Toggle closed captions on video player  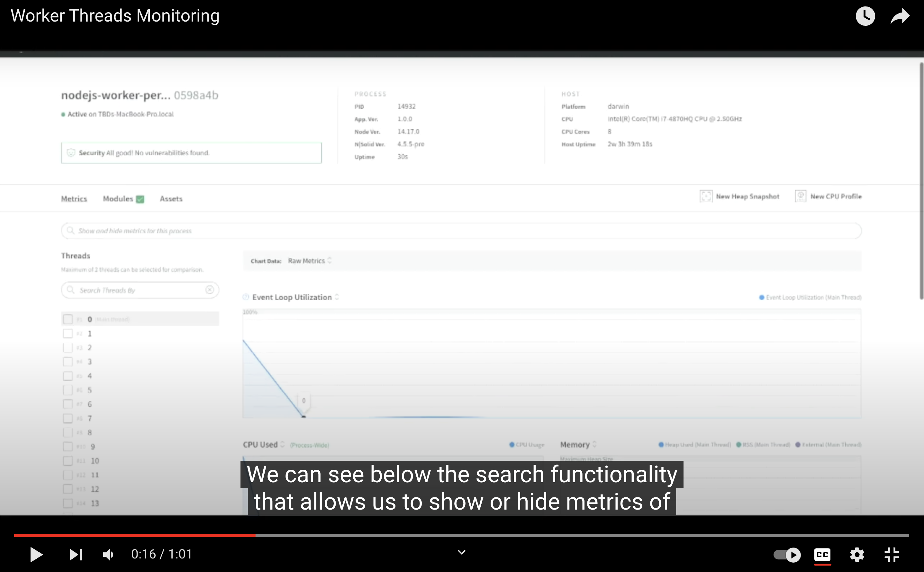[x=822, y=554]
